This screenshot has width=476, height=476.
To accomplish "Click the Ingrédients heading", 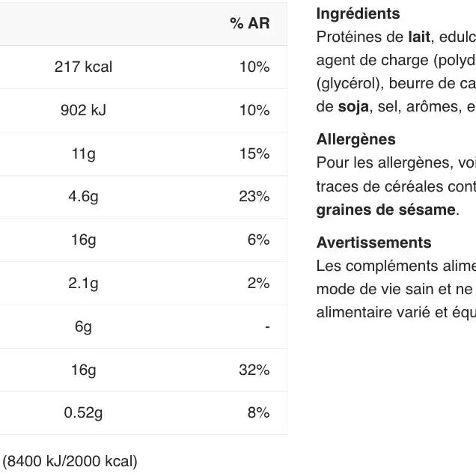I will [358, 13].
